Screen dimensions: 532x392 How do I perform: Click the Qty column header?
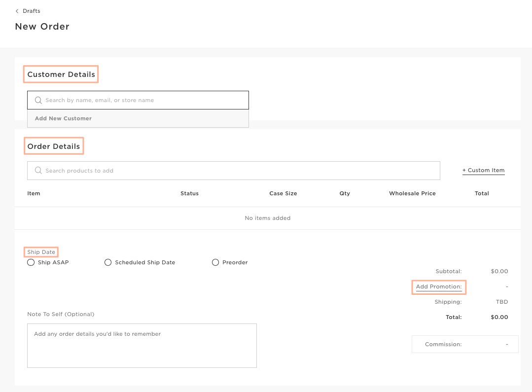point(345,193)
